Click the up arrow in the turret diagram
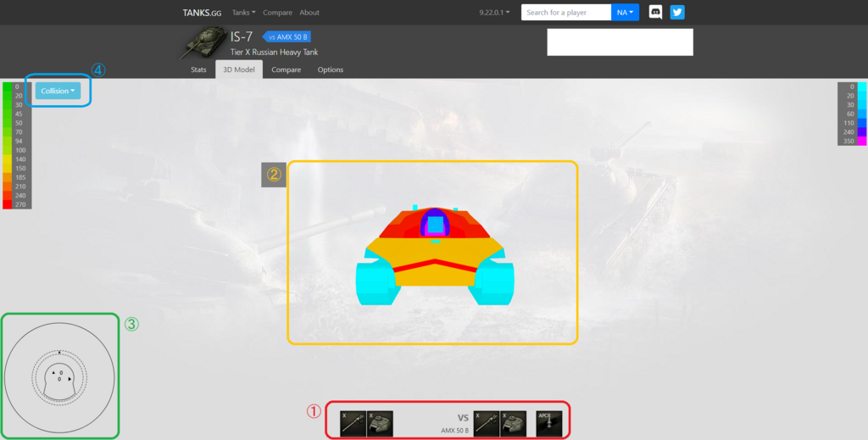The width and height of the screenshot is (868, 440). (x=53, y=373)
